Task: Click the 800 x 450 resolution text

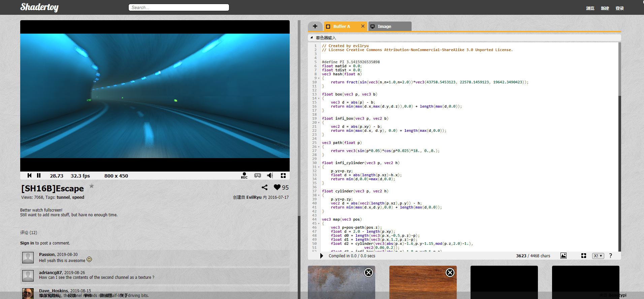Action: pos(116,176)
